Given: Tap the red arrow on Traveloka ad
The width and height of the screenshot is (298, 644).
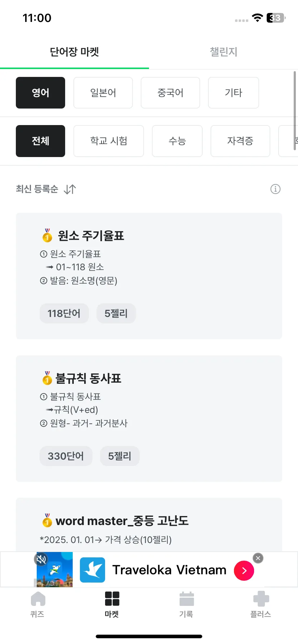Looking at the screenshot, I should (x=244, y=570).
